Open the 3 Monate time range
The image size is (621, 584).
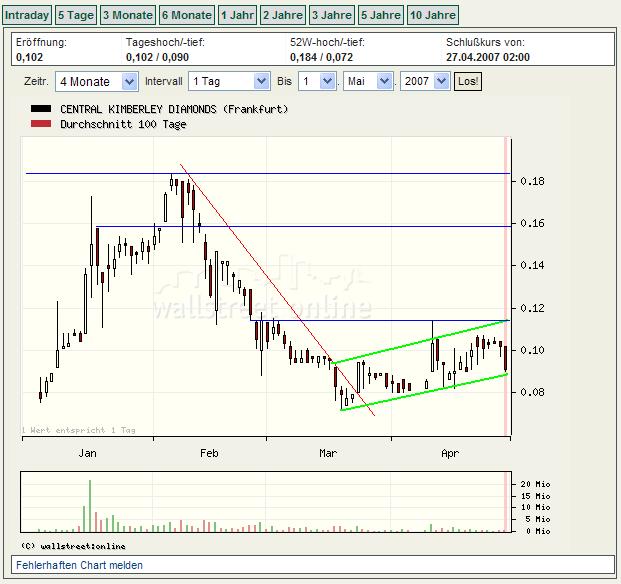coord(127,15)
